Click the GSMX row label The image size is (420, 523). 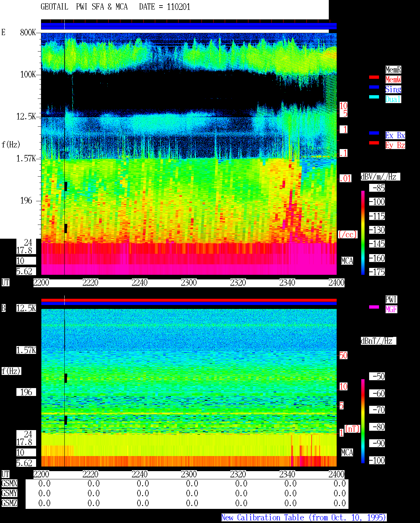point(9,484)
